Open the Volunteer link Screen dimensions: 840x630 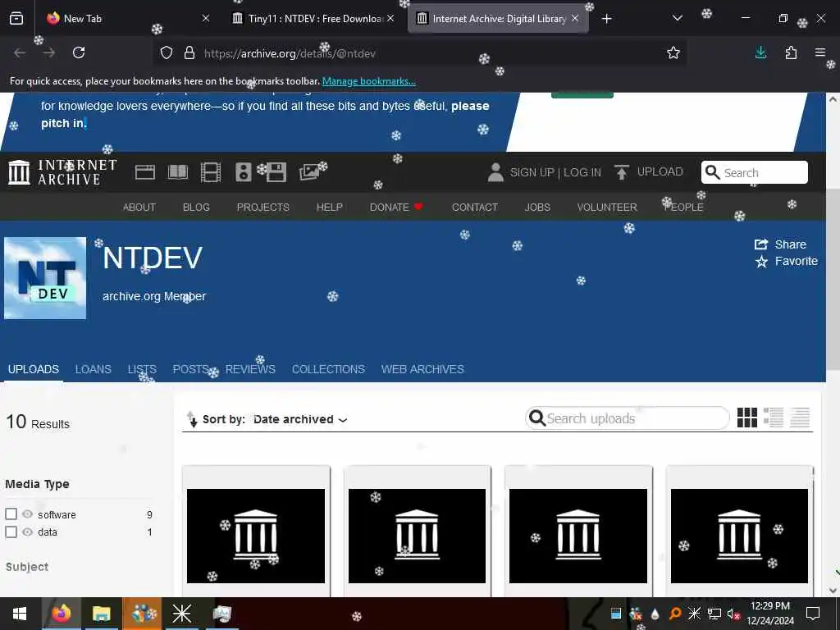(x=607, y=207)
